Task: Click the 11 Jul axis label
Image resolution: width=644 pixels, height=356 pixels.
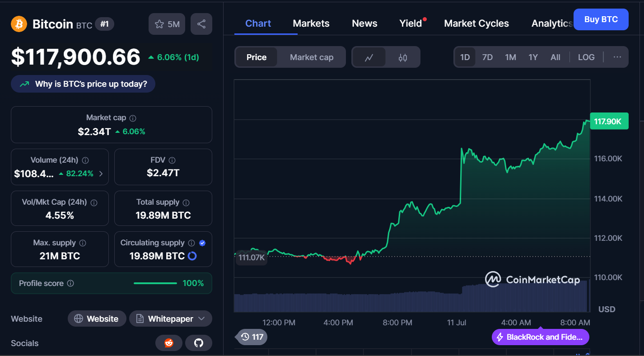Action: tap(456, 323)
